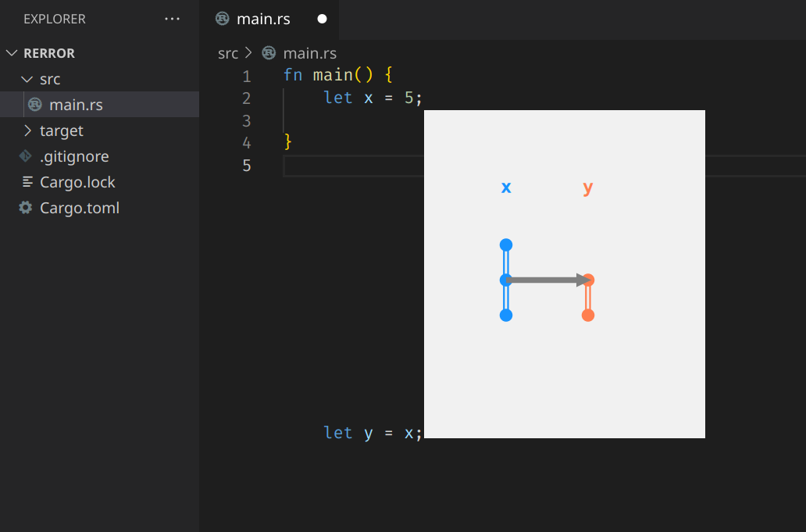Select Cargo.lock in the Explorer
The image size is (806, 532).
(77, 181)
